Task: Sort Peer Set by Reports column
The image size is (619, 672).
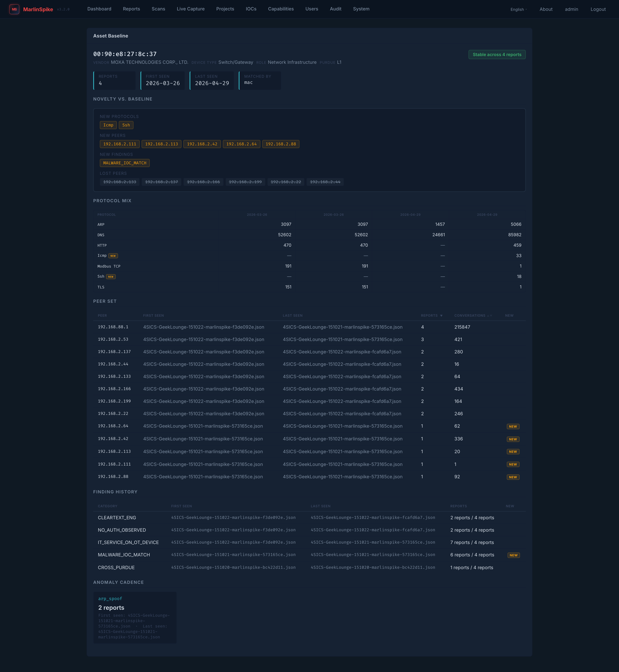Action: click(x=431, y=315)
